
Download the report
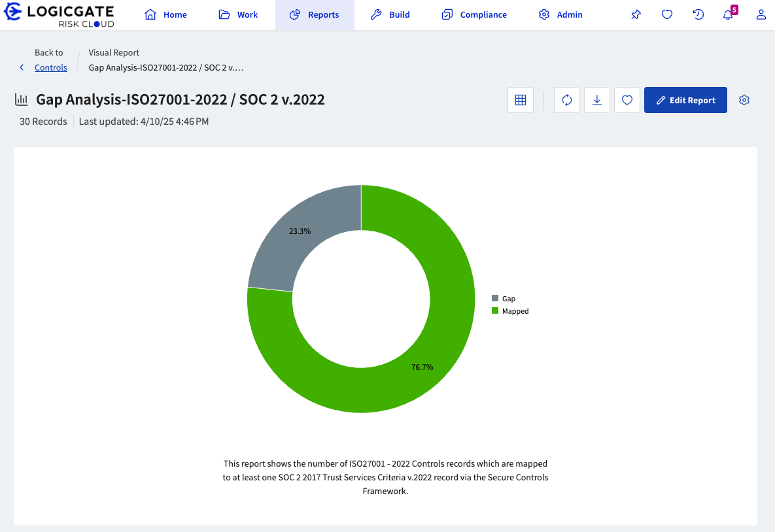pyautogui.click(x=597, y=100)
